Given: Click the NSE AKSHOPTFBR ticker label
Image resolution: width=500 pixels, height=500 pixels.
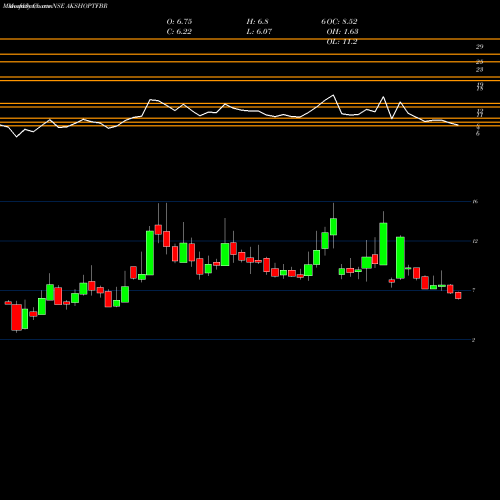Looking at the screenshot, I should pos(80,6).
